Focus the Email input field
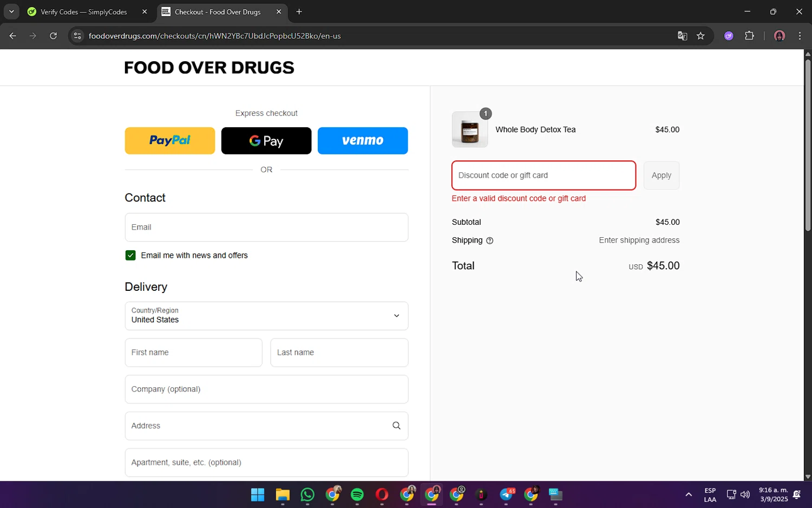Viewport: 812px width, 508px height. (266, 227)
